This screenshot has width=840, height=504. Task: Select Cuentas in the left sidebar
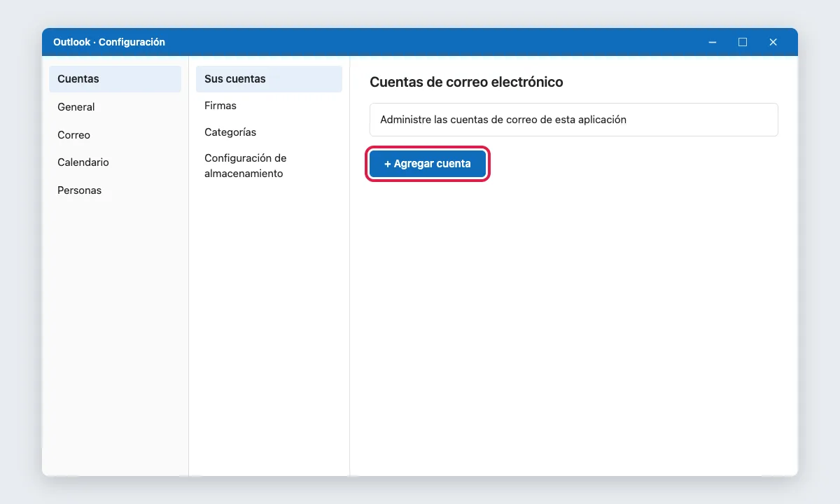coord(115,79)
